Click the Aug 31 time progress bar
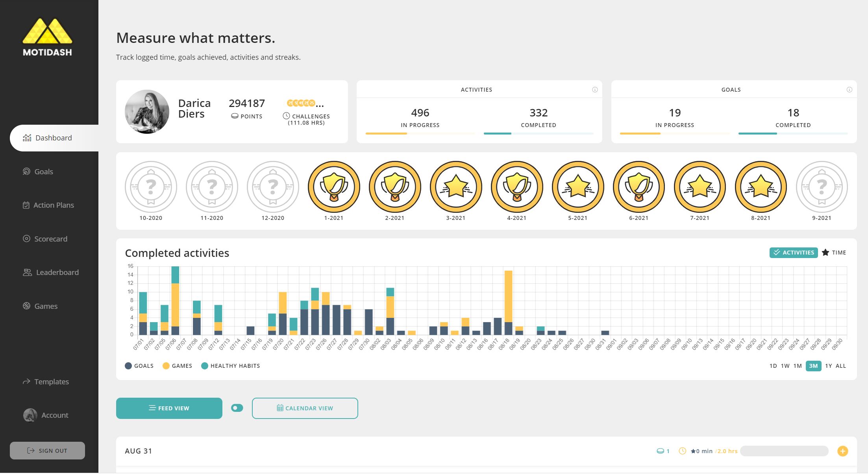The height and width of the screenshot is (474, 868). [x=784, y=451]
